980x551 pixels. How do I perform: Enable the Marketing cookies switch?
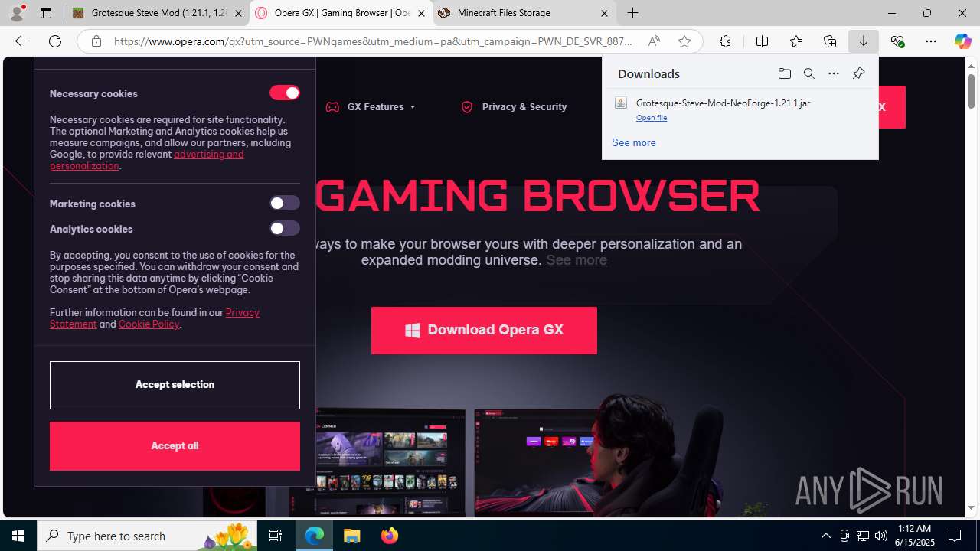(284, 203)
